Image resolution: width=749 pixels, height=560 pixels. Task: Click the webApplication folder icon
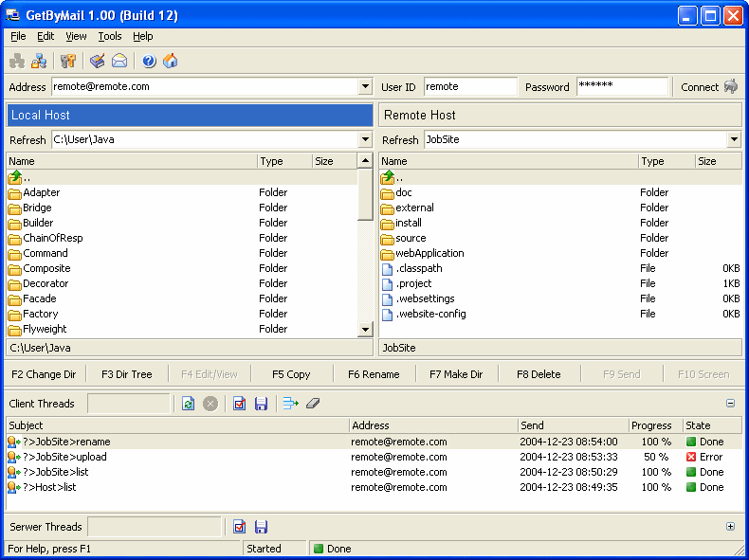(x=388, y=254)
